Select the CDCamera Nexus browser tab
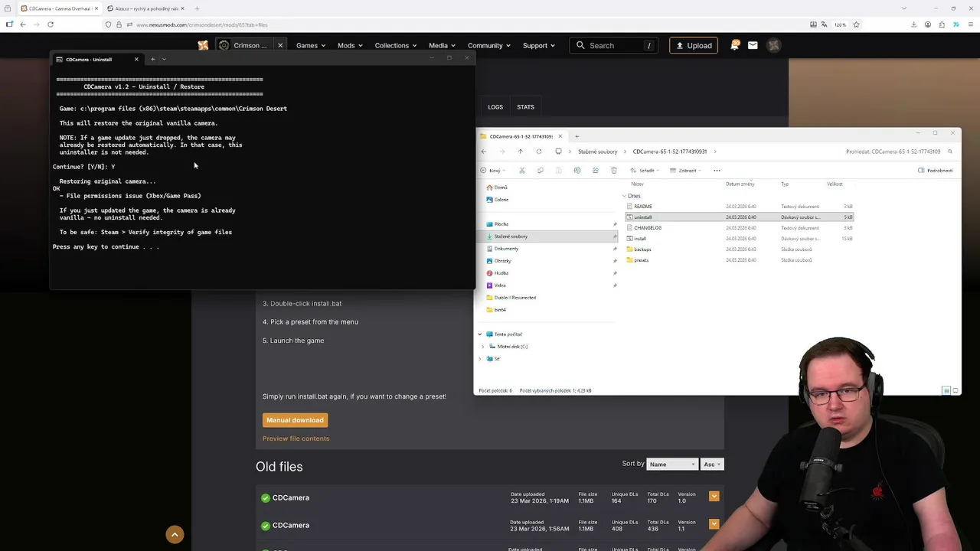980x551 pixels. (x=59, y=8)
